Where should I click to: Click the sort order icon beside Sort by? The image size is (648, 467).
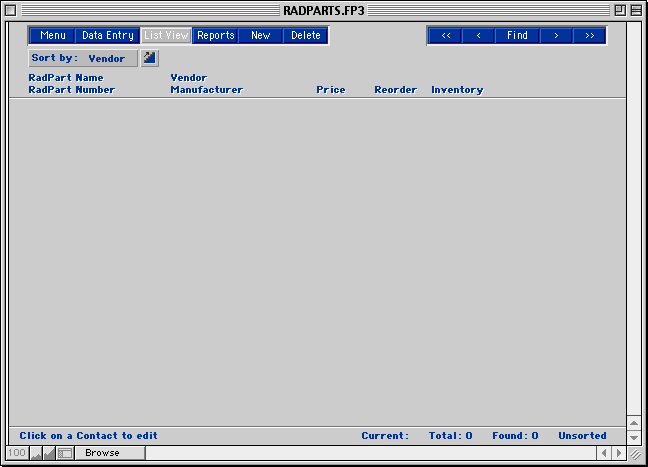click(x=149, y=58)
